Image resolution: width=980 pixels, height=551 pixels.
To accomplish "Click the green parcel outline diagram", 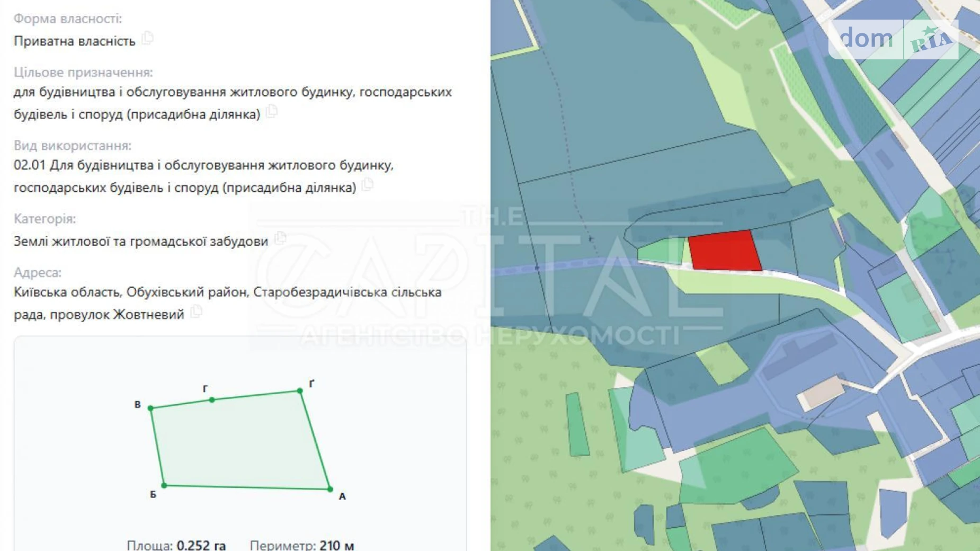I will [240, 441].
